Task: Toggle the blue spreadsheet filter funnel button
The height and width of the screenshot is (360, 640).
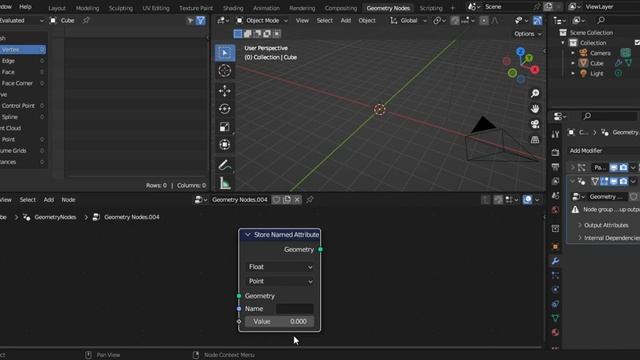Action: point(200,20)
